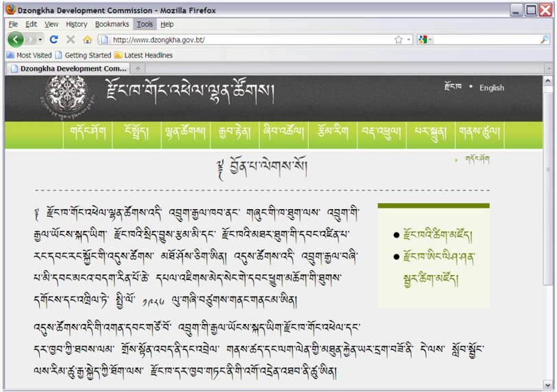This screenshot has width=557, height=392.
Task: Click the Stop loading X icon
Action: (x=70, y=40)
